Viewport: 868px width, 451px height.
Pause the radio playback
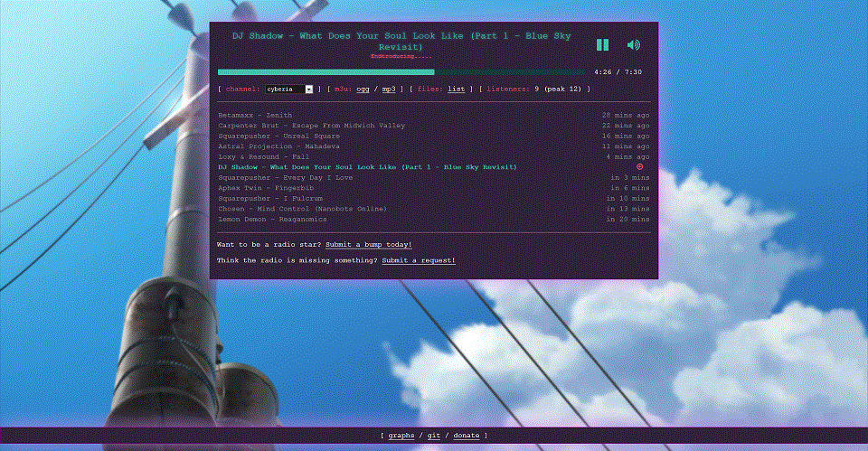tap(602, 45)
